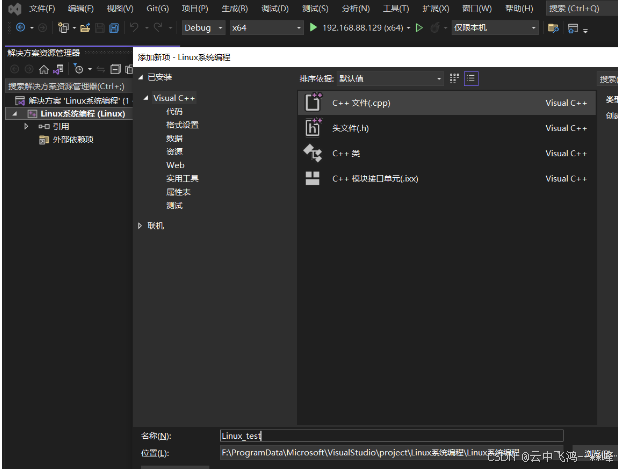
Task: Click the Redo arrow icon
Action: (158, 28)
